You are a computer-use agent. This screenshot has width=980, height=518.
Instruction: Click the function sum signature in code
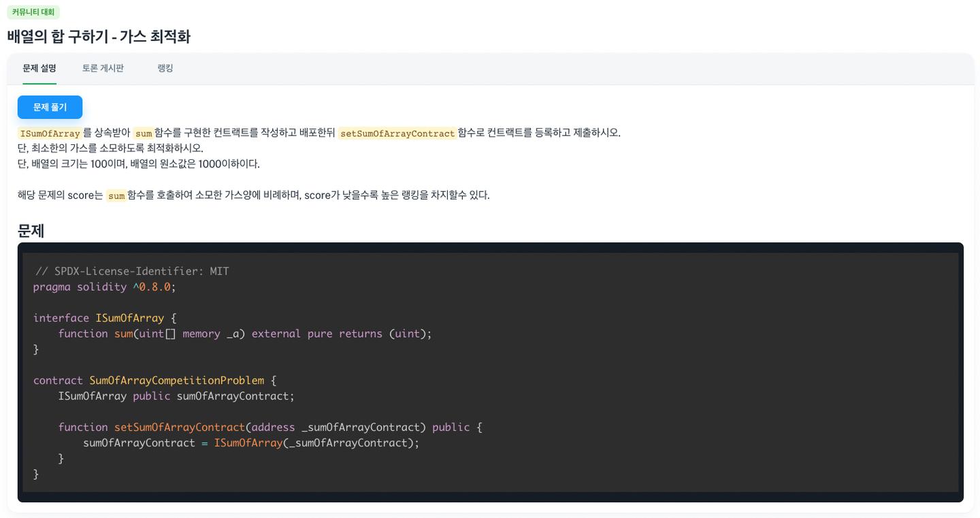[244, 334]
